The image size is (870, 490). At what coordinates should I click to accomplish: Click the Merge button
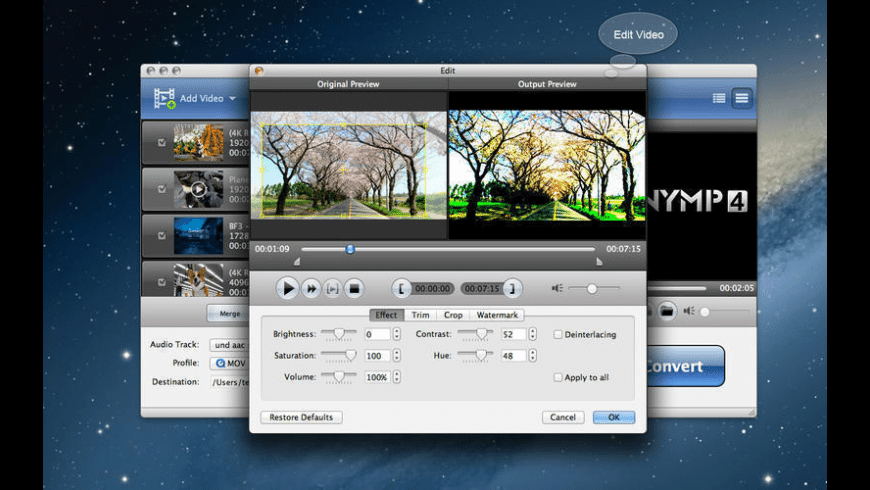(229, 314)
